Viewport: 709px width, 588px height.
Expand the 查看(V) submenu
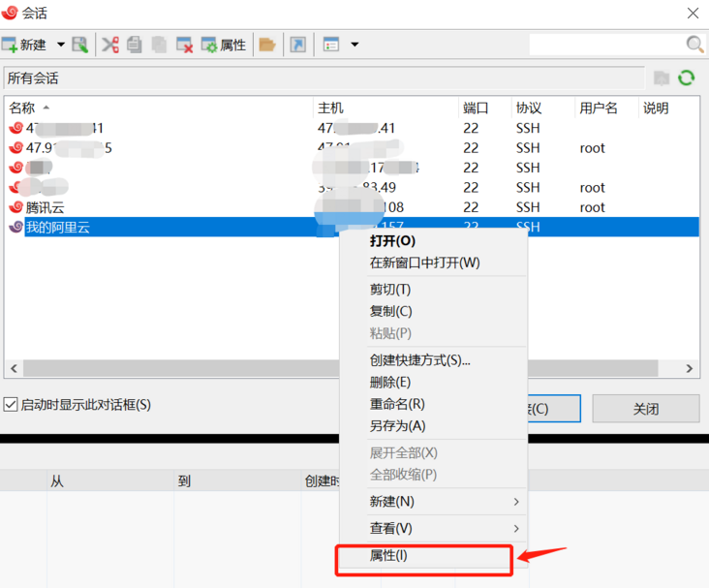click(x=434, y=528)
